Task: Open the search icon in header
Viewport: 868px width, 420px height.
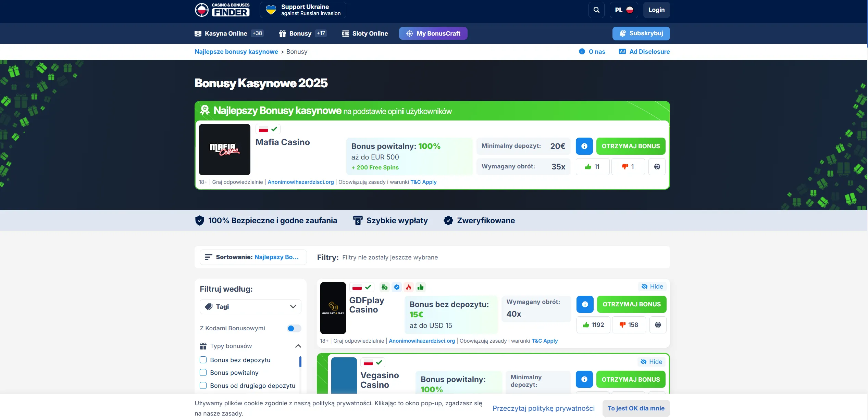Action: click(x=596, y=10)
